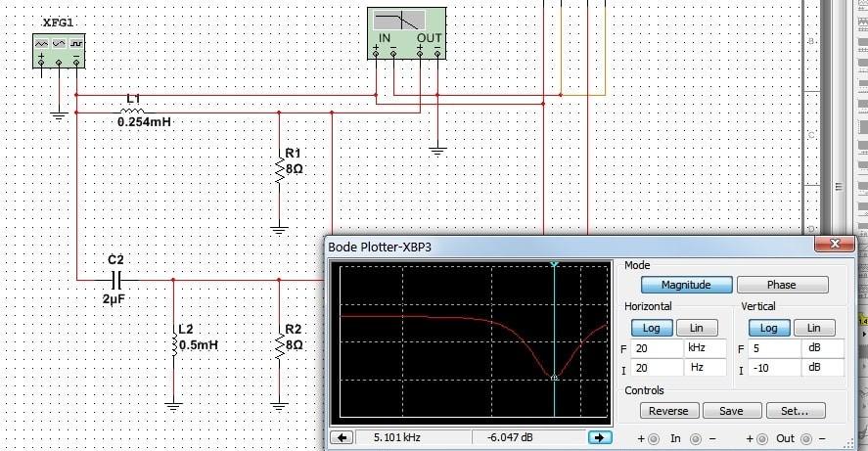Edit Vertical F value field 5
868x451 pixels.
pyautogui.click(x=775, y=348)
